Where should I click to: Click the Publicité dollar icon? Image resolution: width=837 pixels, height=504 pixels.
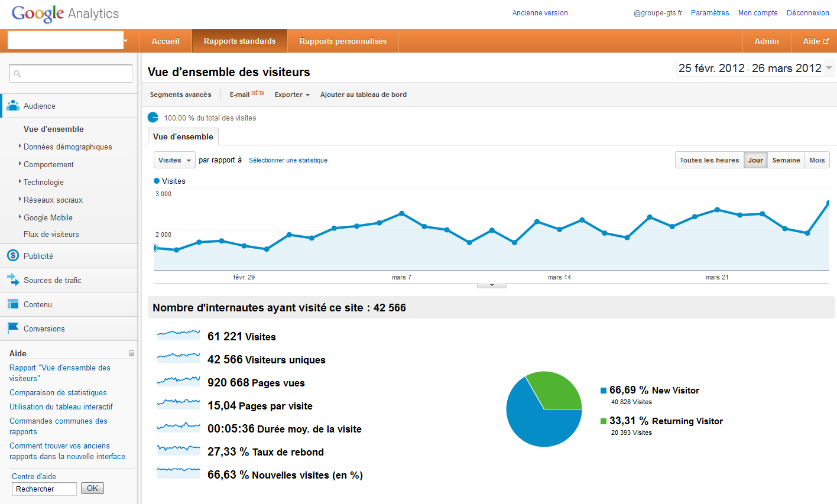tap(13, 255)
